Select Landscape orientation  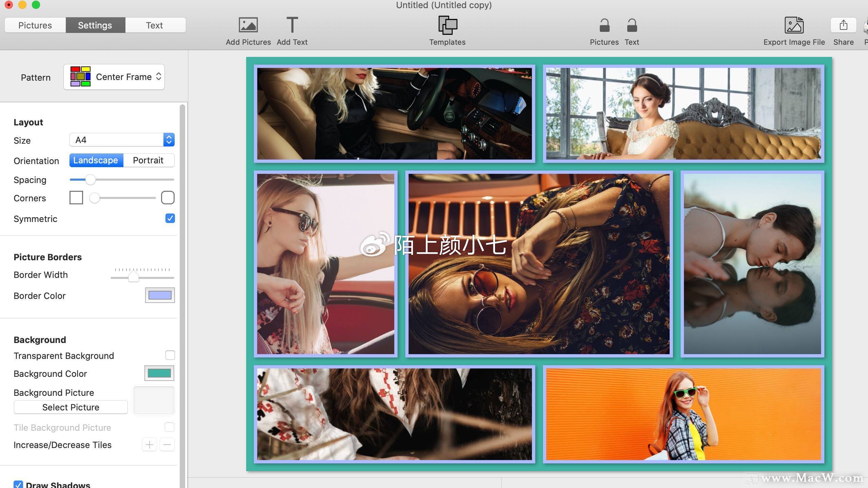pos(96,160)
